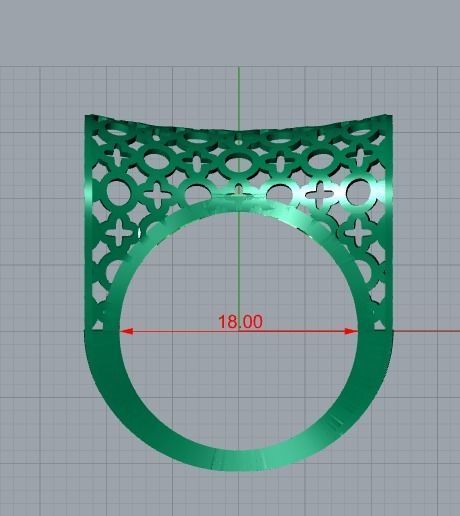The image size is (460, 516).
Task: Click the right dimension arrowhead
Action: 351,331
